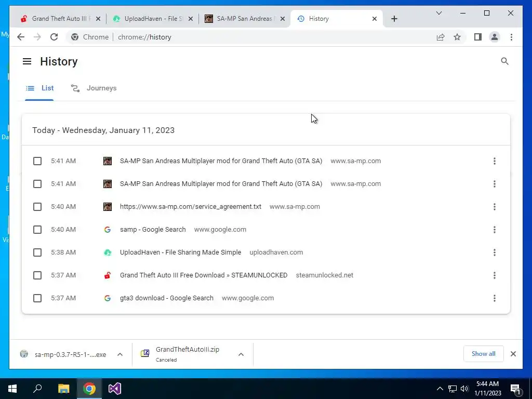Switch to the UploadHaven tab

click(x=152, y=19)
